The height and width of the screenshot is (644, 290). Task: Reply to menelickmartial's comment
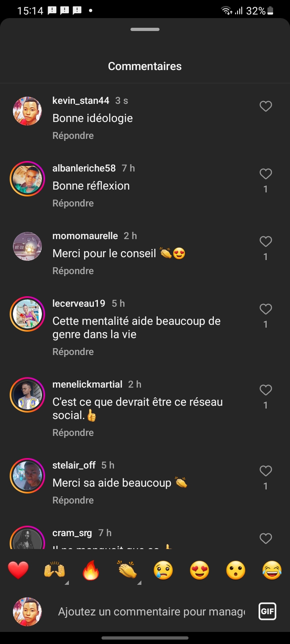coord(73,433)
